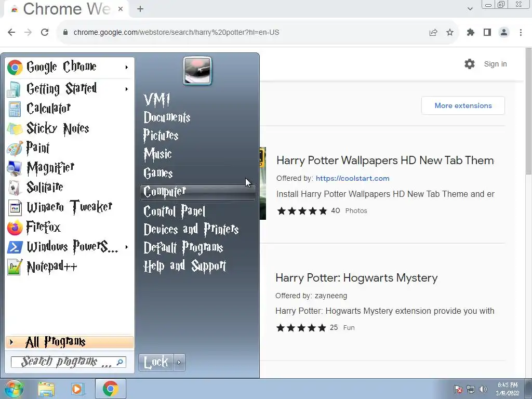Expand Getting Started submenu arrow
The image size is (532, 399).
127,89
